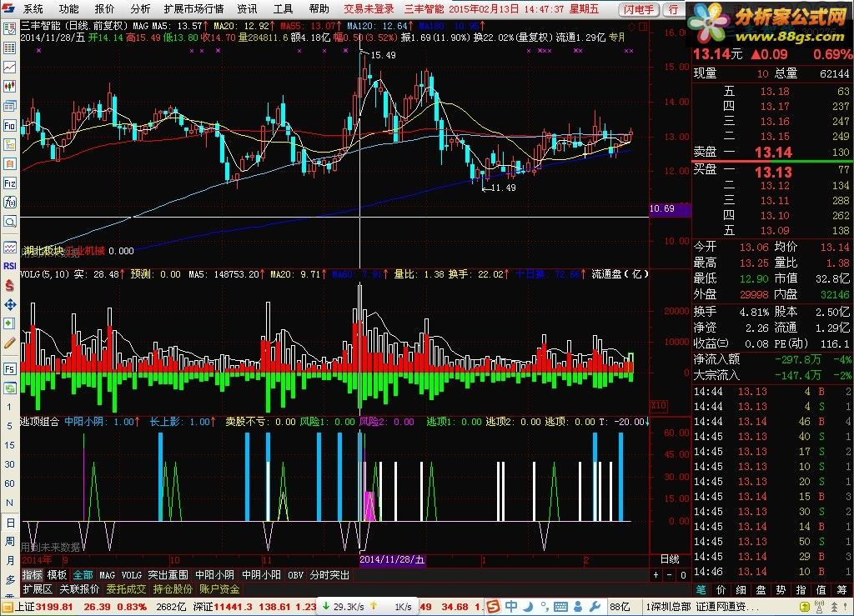854x616 pixels.
Task: Click the Sogou input method S icon
Action: tap(494, 606)
